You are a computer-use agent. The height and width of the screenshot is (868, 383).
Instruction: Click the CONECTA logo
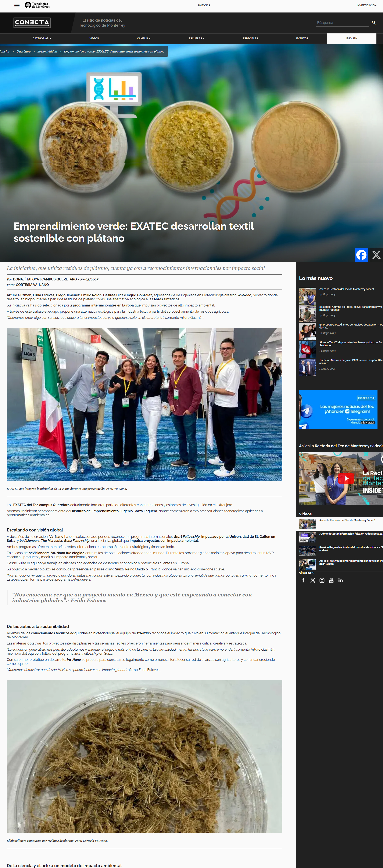point(32,23)
